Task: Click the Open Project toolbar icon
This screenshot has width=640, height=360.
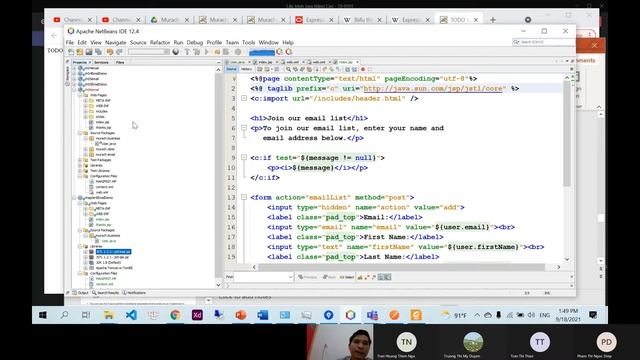Action: [x=89, y=52]
